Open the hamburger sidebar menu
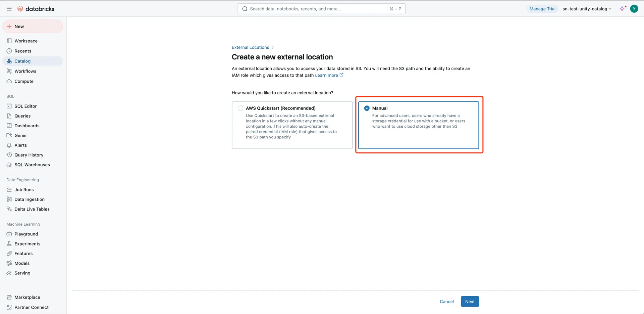 pos(9,9)
